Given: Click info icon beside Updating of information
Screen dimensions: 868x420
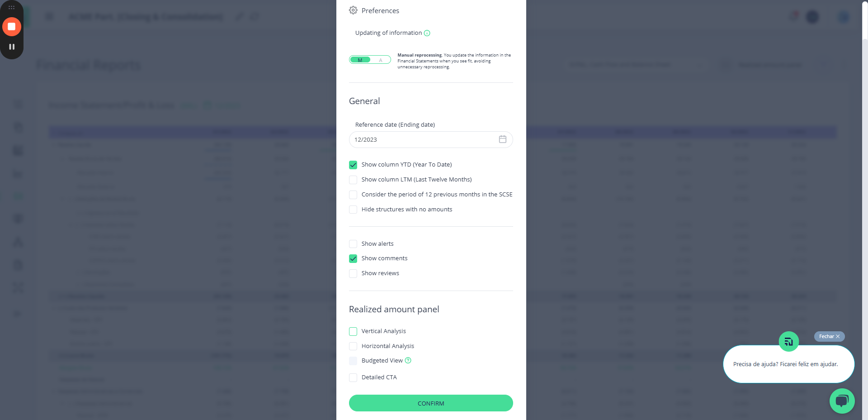Looking at the screenshot, I should [x=427, y=33].
